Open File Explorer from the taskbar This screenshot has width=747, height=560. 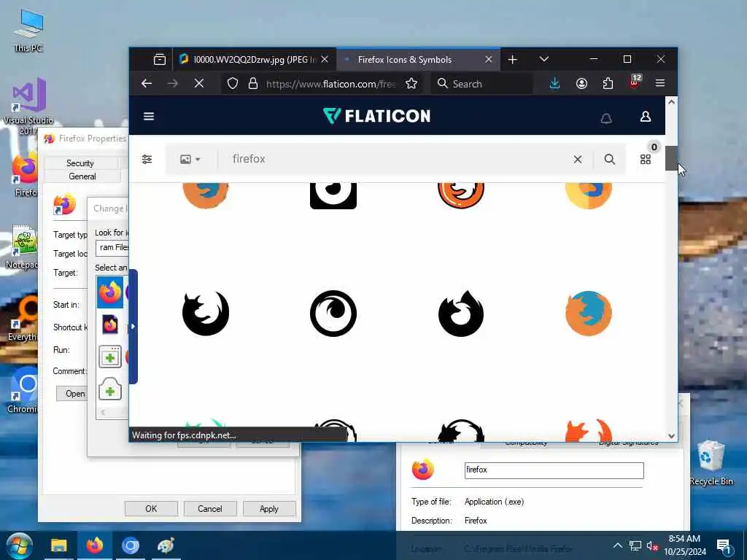pyautogui.click(x=58, y=545)
